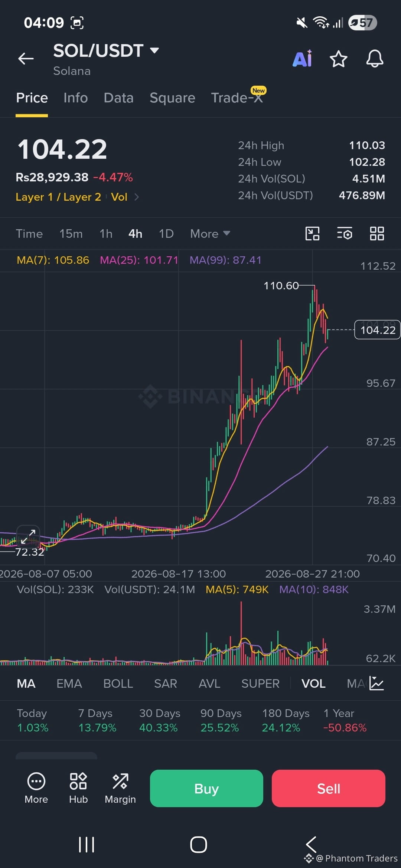Image resolution: width=401 pixels, height=868 pixels.
Task: Tap the battery indicator in status bar
Action: coord(363,23)
